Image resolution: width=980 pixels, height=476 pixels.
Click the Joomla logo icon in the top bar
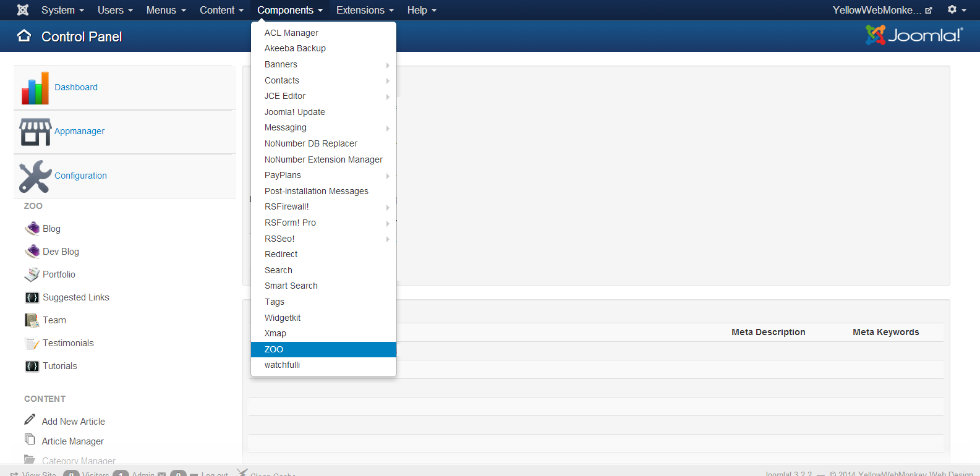click(x=23, y=10)
